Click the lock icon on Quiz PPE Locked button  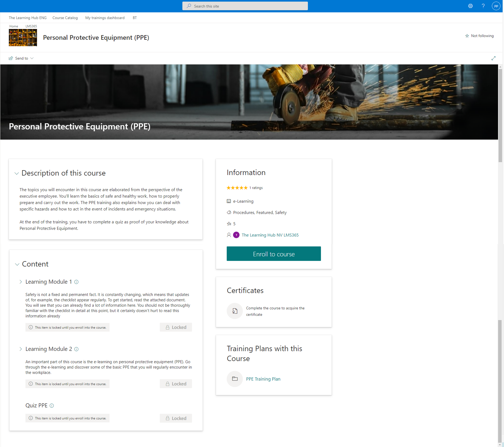tap(168, 418)
